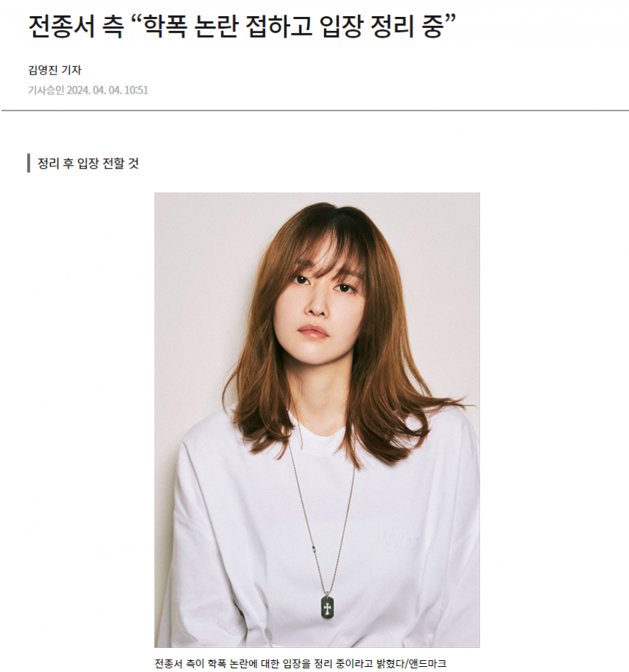Click the 앤드마크 credit in the caption
Screen dimensions: 629x672
tap(428, 663)
